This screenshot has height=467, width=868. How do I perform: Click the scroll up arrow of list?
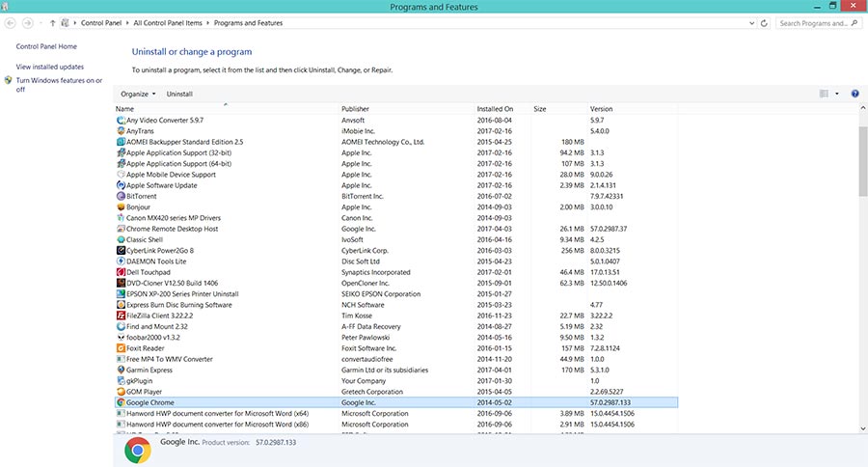(863, 109)
